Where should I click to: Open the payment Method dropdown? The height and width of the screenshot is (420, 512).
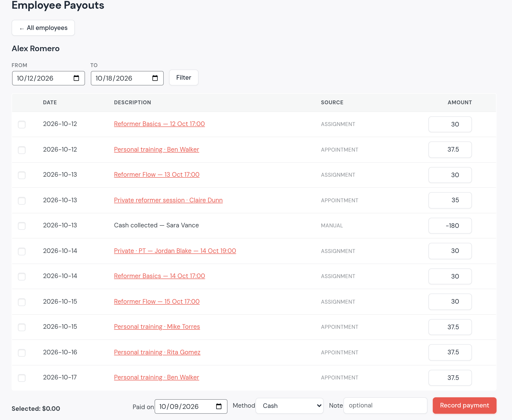[x=290, y=406]
